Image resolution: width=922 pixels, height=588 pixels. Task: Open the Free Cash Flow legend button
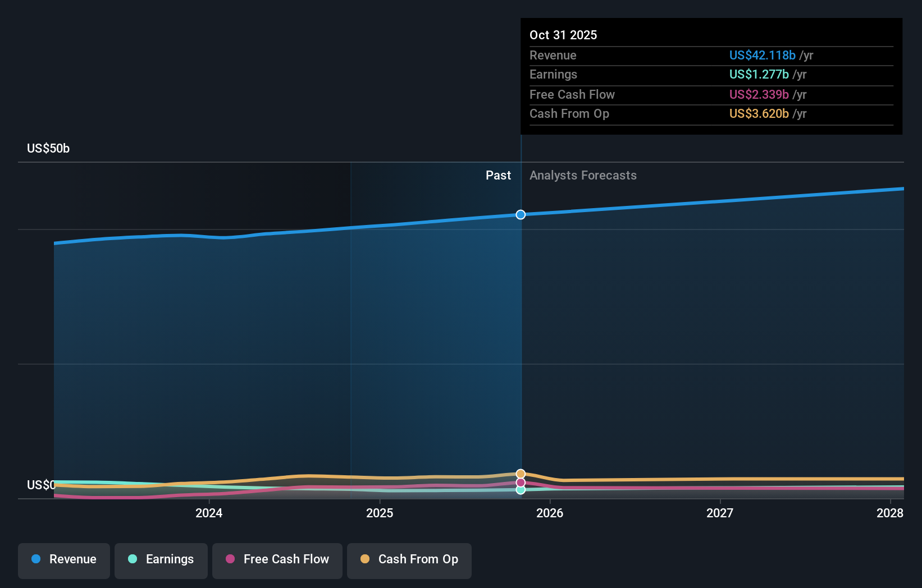[277, 561]
